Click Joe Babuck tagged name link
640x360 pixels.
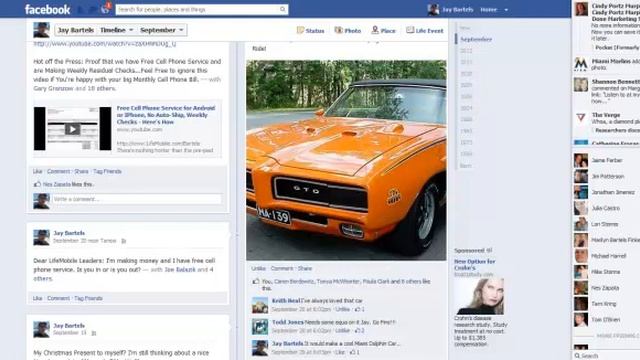(x=180, y=269)
